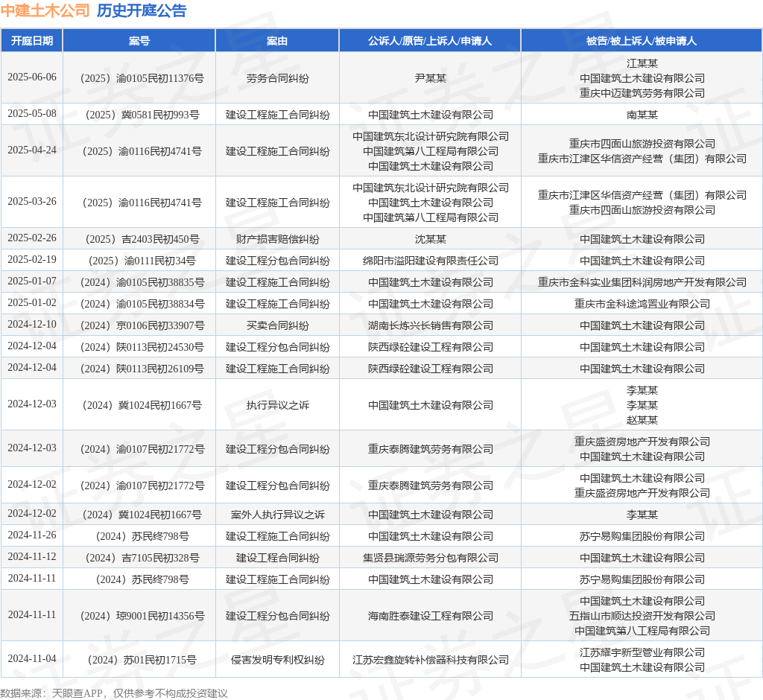Select date cell 2025-04-24
Viewport: 763px width, 700px height.
(32, 150)
